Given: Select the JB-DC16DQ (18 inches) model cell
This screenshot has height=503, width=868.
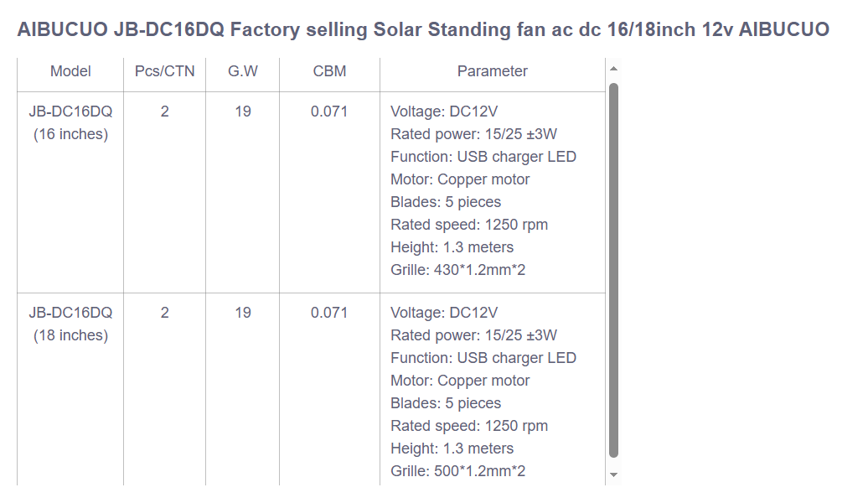Looking at the screenshot, I should coord(70,324).
